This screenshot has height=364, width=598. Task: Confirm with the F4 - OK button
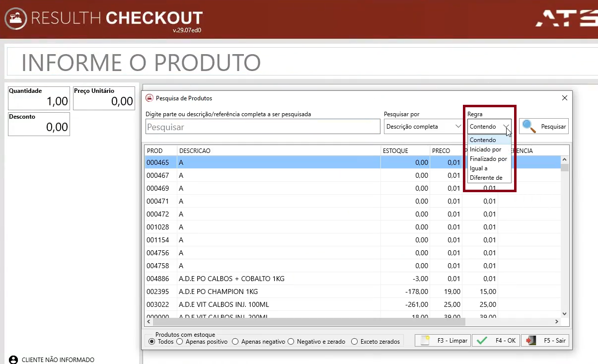pyautogui.click(x=496, y=341)
